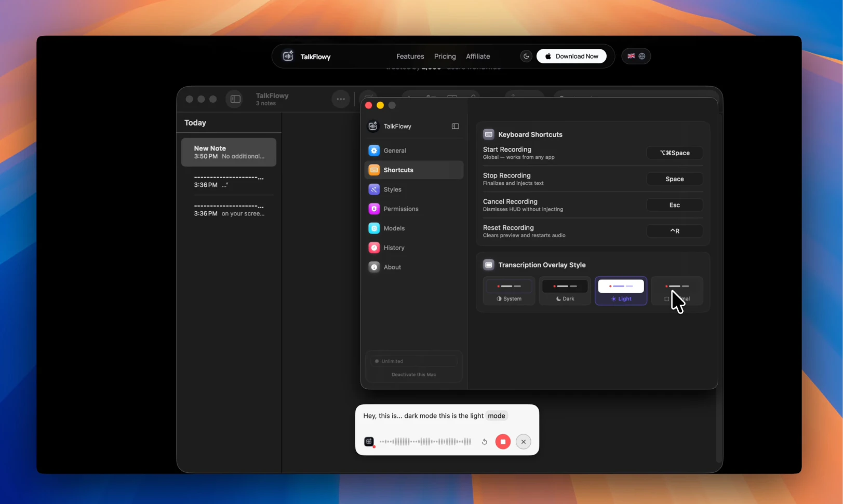Click the Transcription Overlay Style header icon
Viewport: 843px width, 504px height.
489,265
